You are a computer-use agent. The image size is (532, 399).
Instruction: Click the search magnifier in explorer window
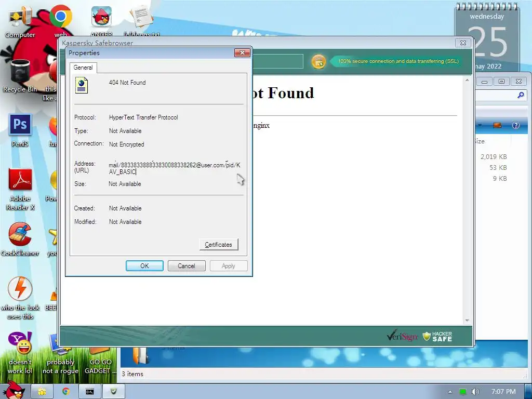pyautogui.click(x=521, y=96)
